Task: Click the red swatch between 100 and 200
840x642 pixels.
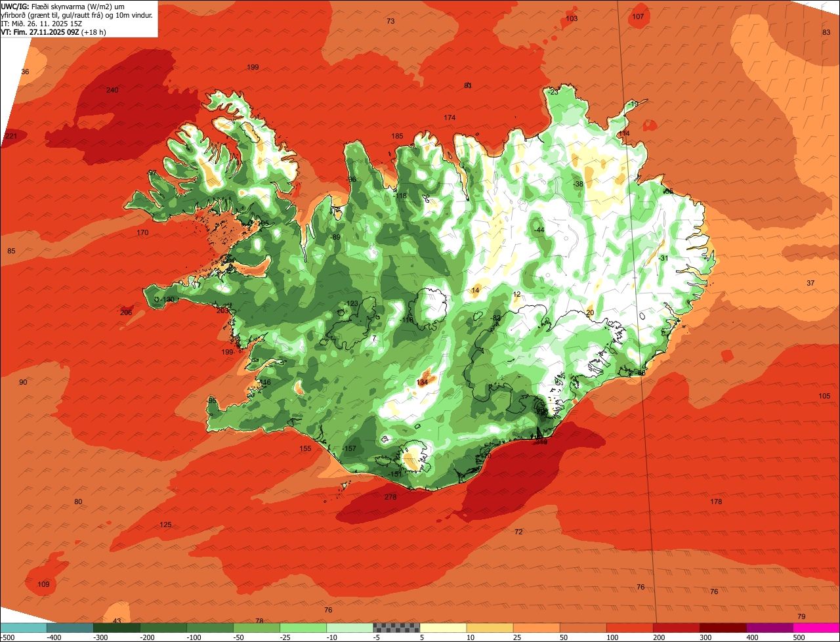Action: point(629,628)
